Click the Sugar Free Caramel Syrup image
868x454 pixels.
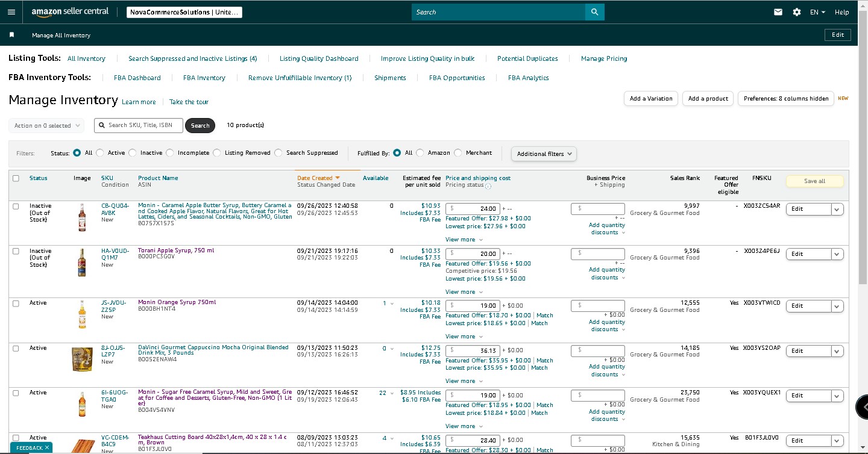coord(82,404)
